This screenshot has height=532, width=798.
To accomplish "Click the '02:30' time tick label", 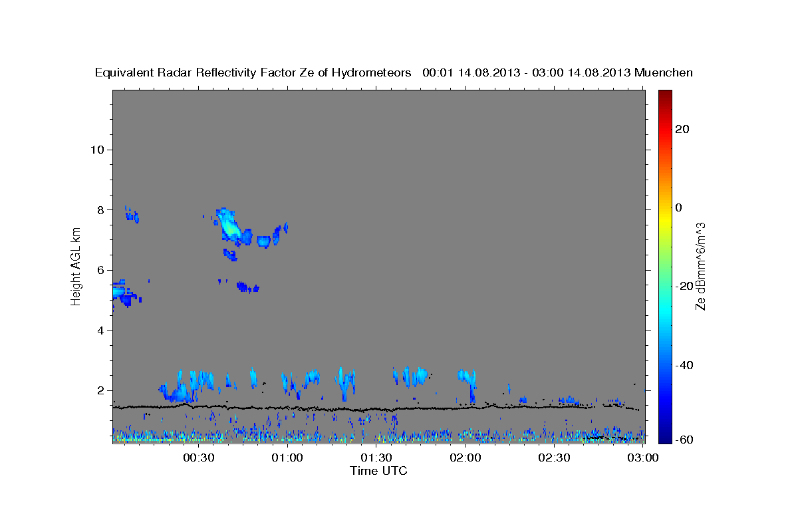I will point(555,458).
